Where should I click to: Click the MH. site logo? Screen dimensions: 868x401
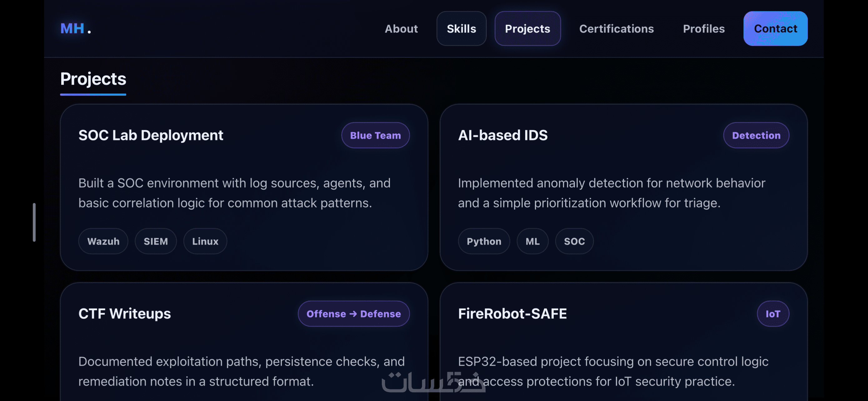point(75,29)
